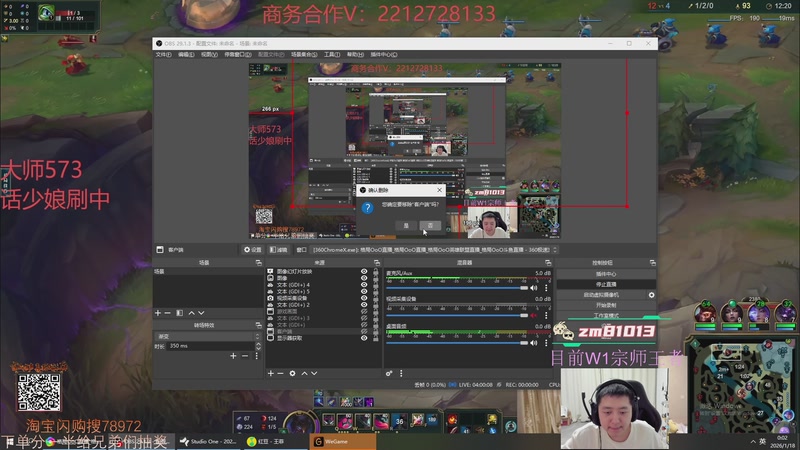Hide the 视频采集设备 source eye icon
This screenshot has width=800, height=450.
(x=364, y=298)
